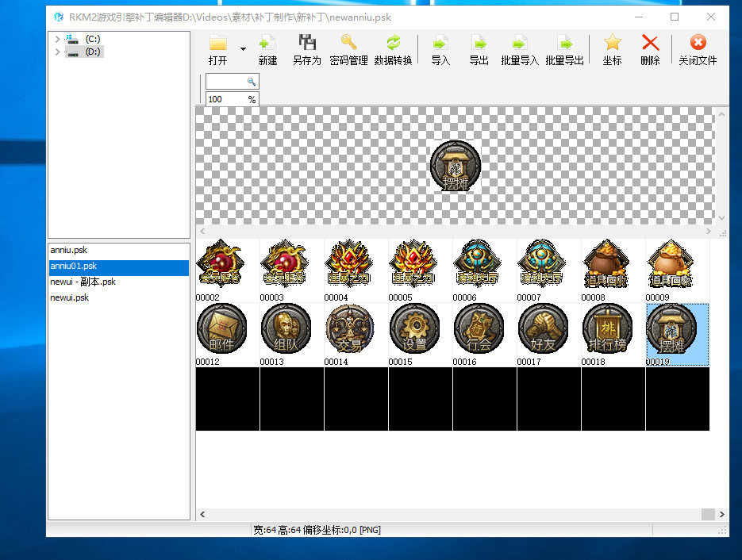Click the 100% zoom input field
742x560 pixels.
(225, 100)
